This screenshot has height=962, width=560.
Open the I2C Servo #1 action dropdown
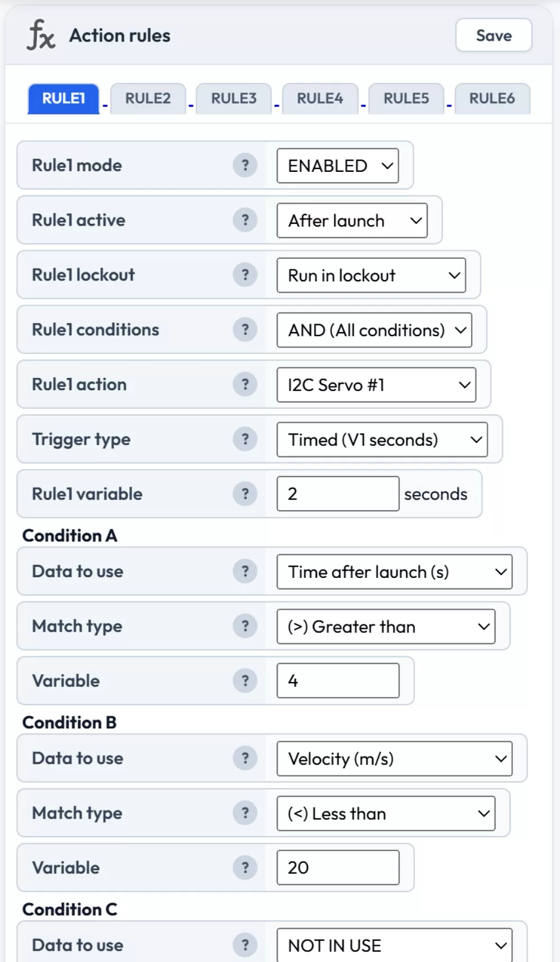click(x=376, y=385)
